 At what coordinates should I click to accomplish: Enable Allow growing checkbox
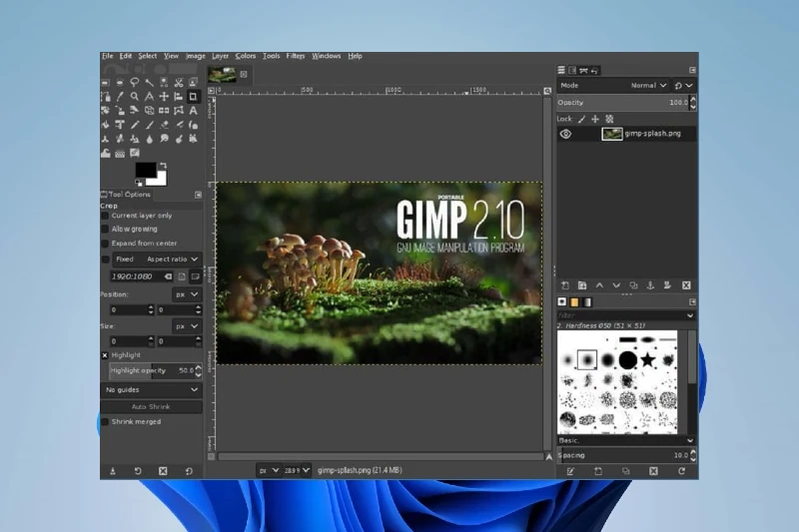(x=106, y=230)
